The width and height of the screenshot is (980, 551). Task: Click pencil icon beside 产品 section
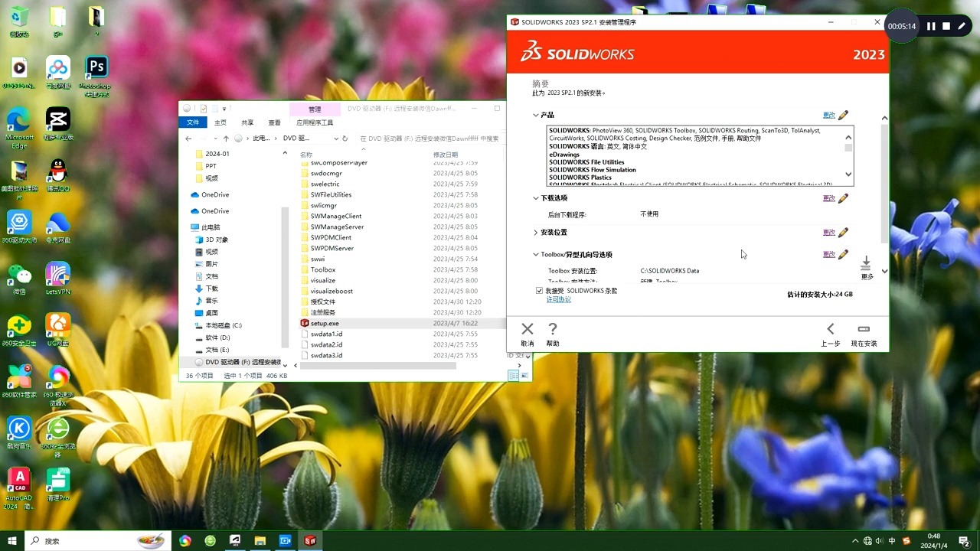coord(843,116)
